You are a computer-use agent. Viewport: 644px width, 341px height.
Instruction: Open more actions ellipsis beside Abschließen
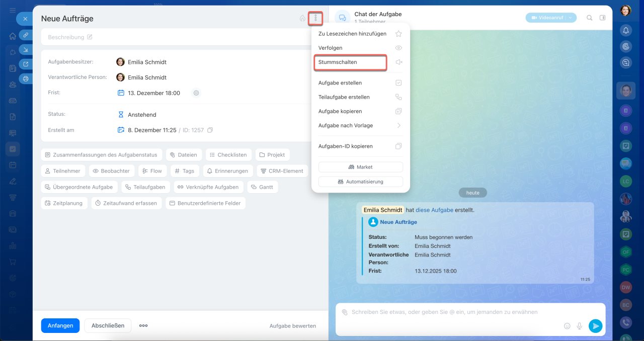143,325
